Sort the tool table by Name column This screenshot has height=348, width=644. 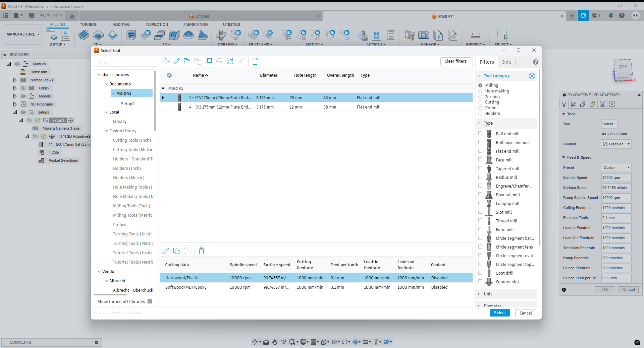[200, 75]
